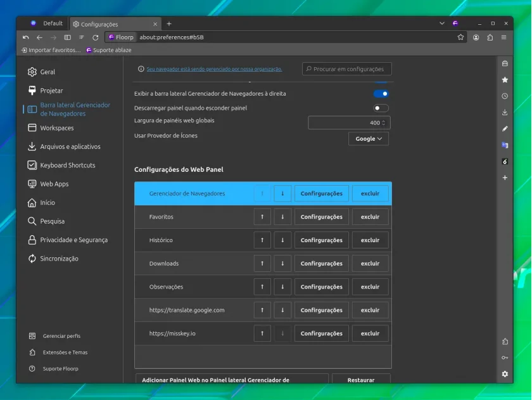Viewport: 532px width, 400px height.
Task: Open Configurações for Favoritos panel
Action: (x=321, y=217)
